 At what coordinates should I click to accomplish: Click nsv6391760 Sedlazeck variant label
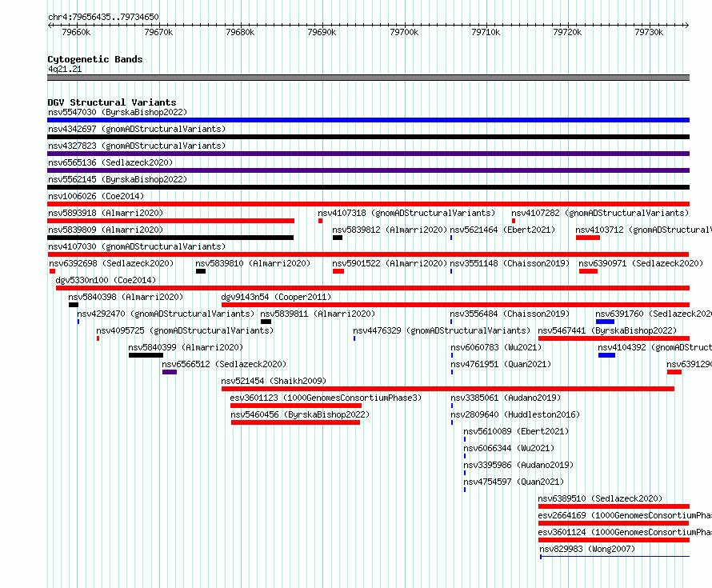click(654, 314)
